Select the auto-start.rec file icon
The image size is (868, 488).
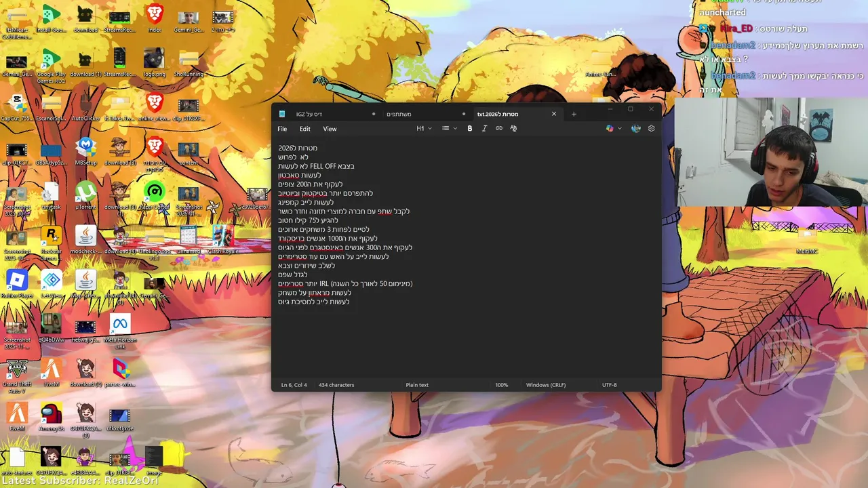(17, 461)
